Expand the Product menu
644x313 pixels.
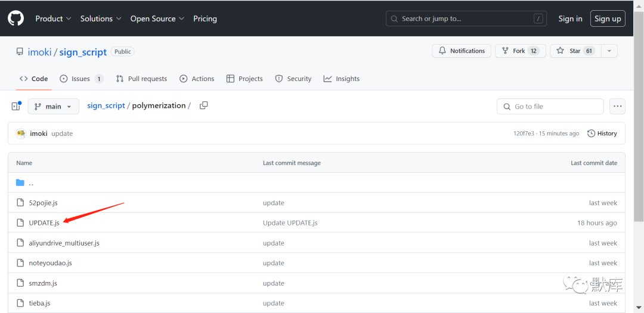pyautogui.click(x=54, y=18)
